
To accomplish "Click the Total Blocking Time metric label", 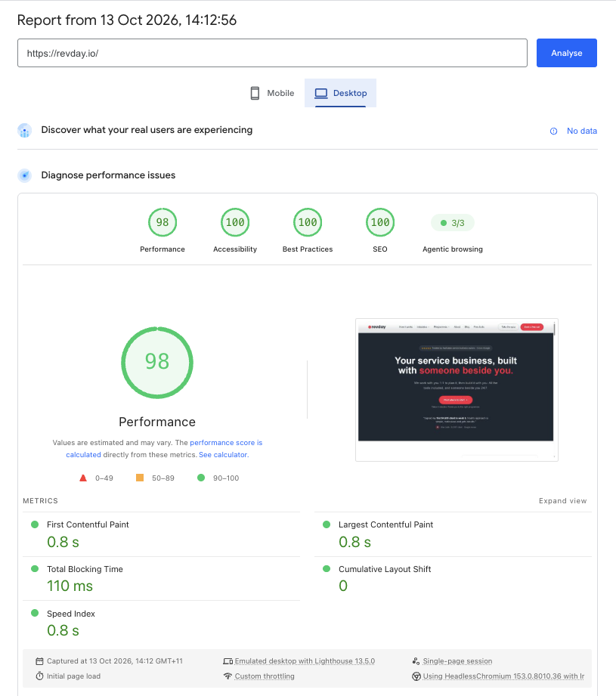I will (85, 569).
